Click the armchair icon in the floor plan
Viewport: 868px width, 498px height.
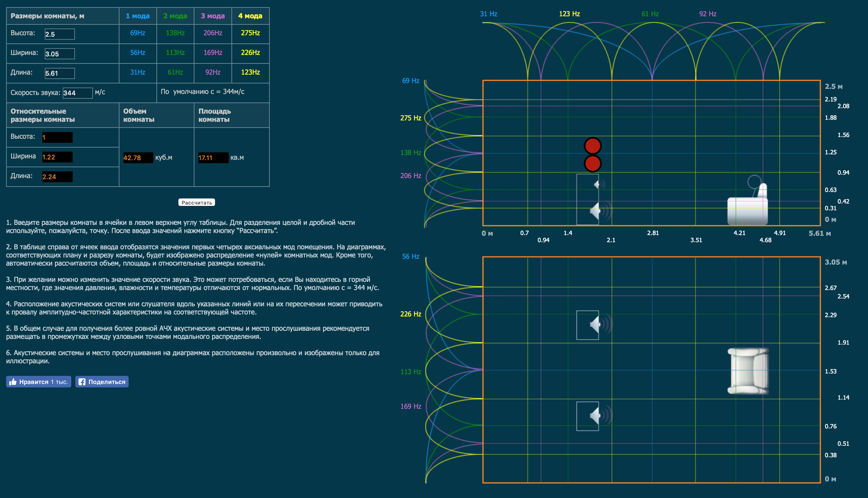(748, 371)
